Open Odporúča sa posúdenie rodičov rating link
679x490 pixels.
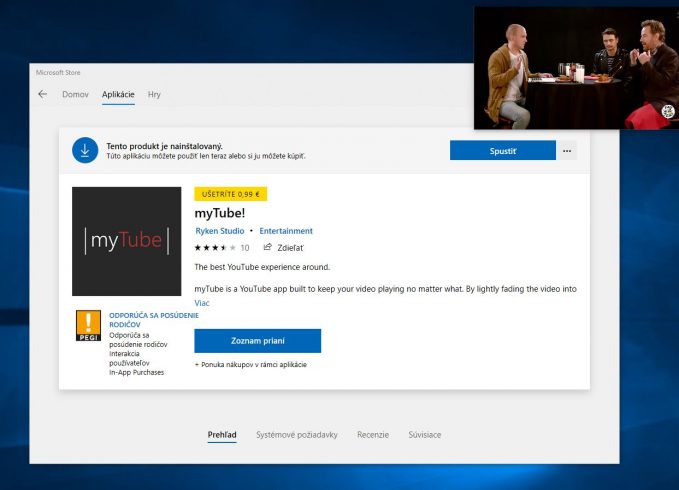[154, 320]
